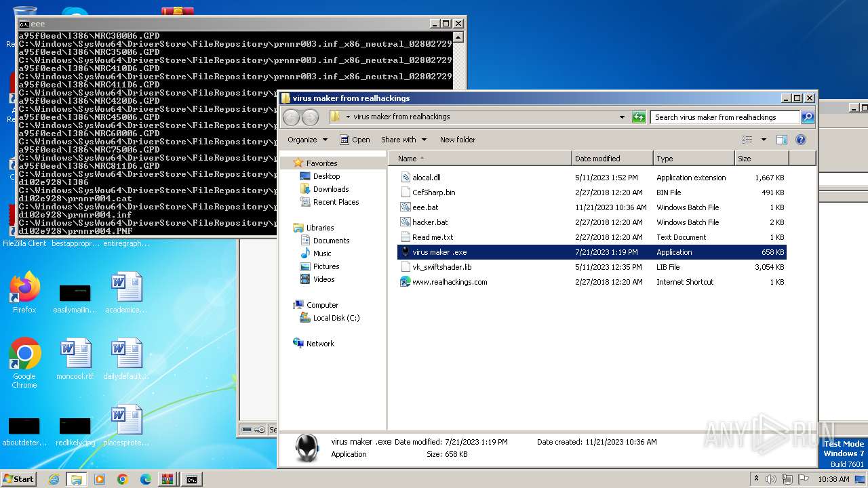Select Favorites in navigation pane
The image size is (868, 488).
[321, 163]
